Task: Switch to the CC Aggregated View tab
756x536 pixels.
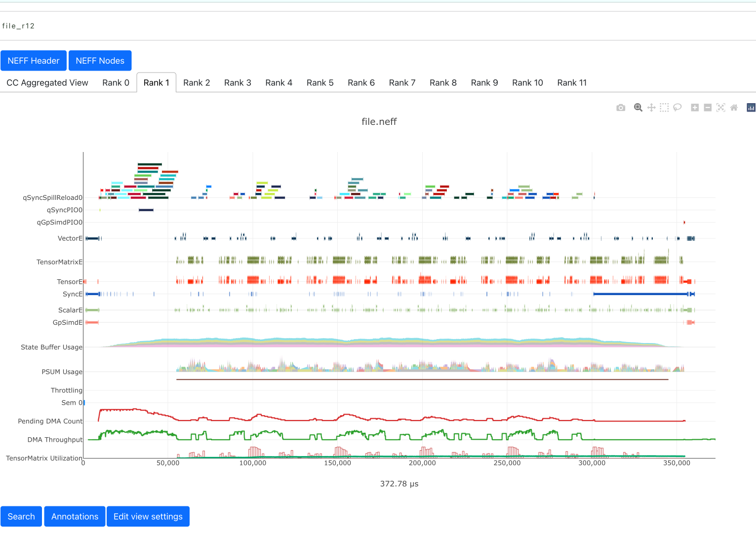Action: click(x=47, y=83)
